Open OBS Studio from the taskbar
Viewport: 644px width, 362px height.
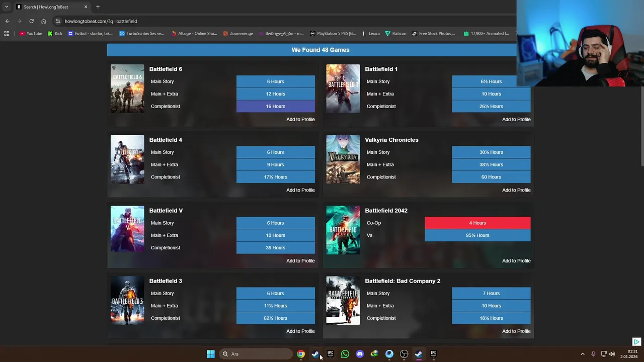coord(404,354)
